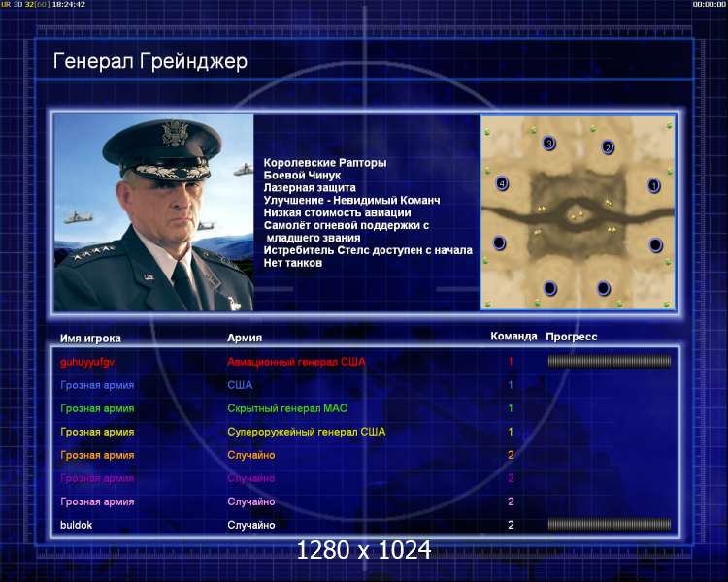This screenshot has height=582, width=728.
Task: Click 'Лазерная защита' feature line
Action: pyautogui.click(x=310, y=187)
